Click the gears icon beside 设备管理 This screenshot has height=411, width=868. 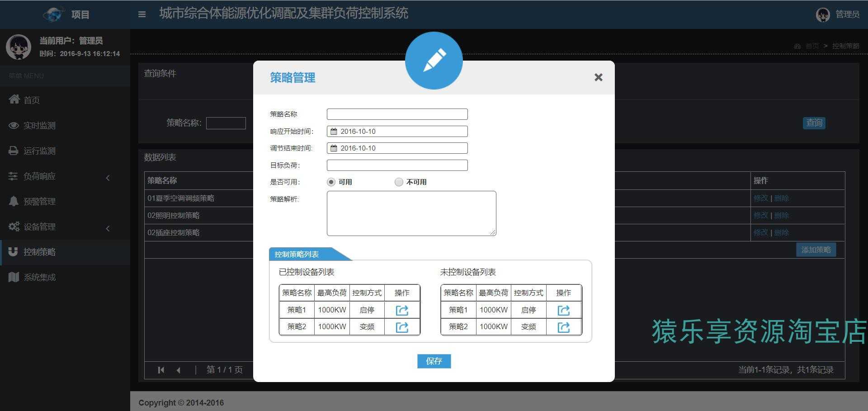coord(14,227)
